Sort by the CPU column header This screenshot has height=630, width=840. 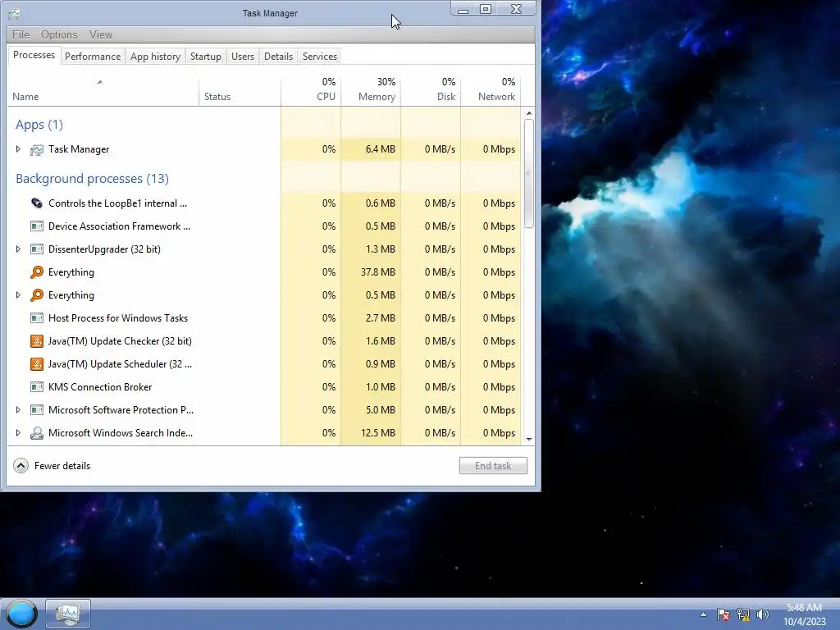[x=311, y=90]
